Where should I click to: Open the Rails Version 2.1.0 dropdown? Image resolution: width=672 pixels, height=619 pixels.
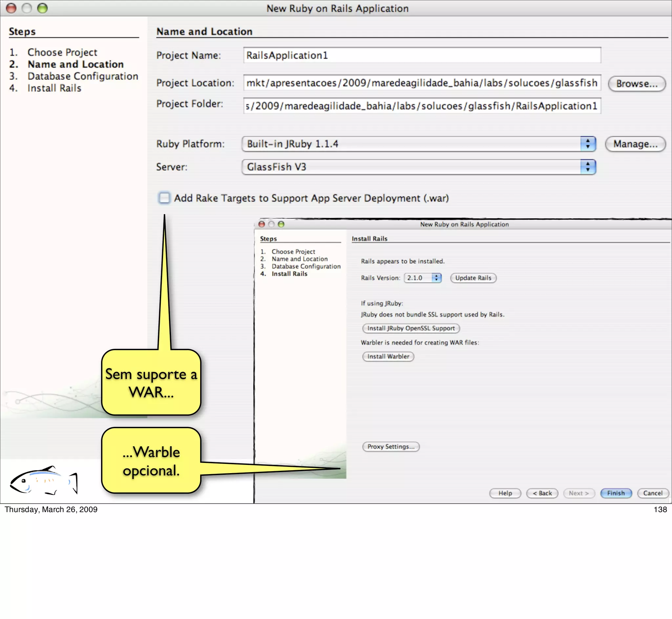coord(422,278)
